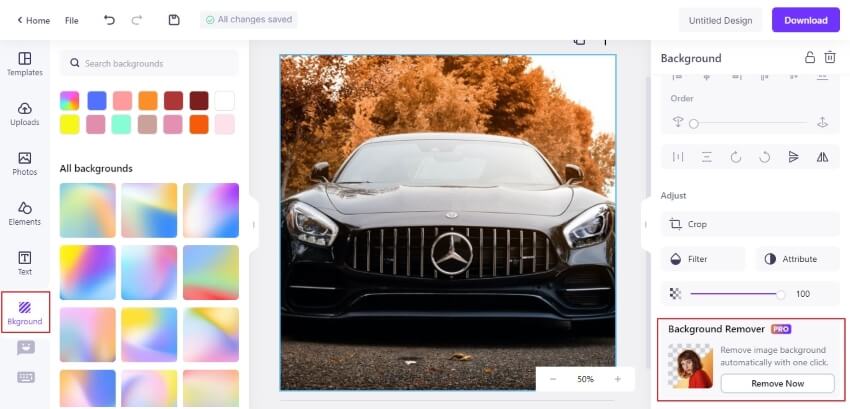The image size is (850, 409).
Task: Click the Crop button
Action: click(x=750, y=224)
